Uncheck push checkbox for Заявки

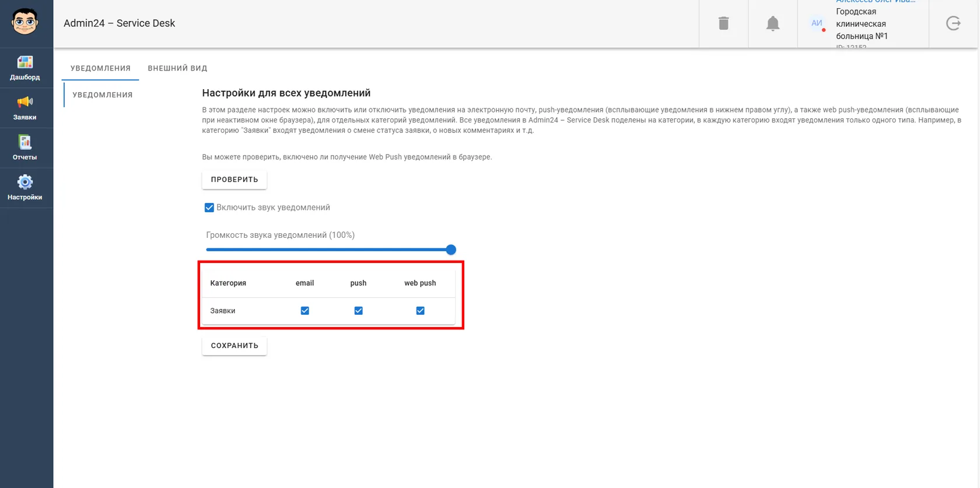pyautogui.click(x=358, y=311)
